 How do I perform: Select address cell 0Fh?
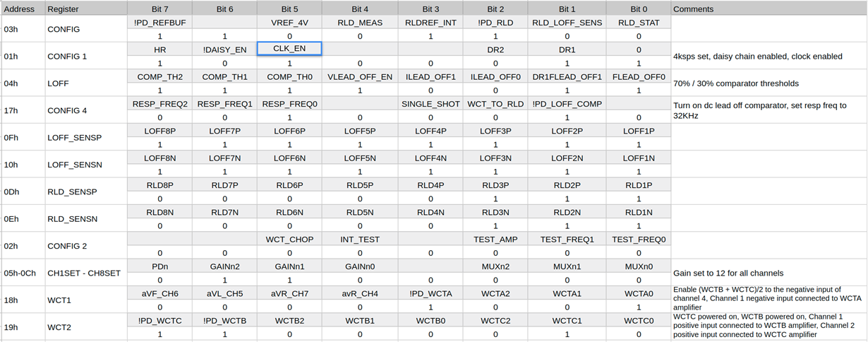23,138
